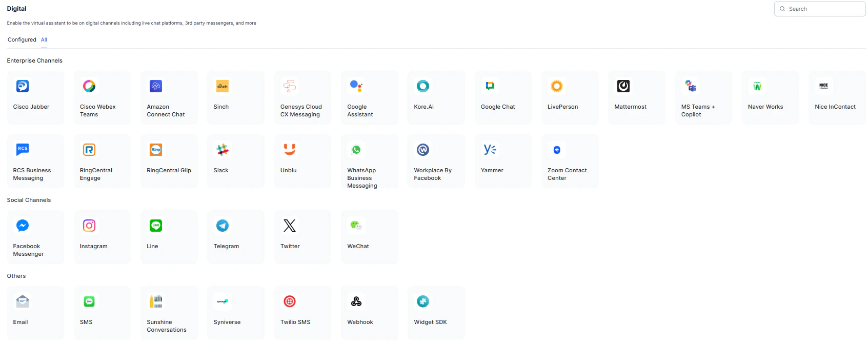Click the search magnifier icon
The height and width of the screenshot is (344, 868).
tap(782, 9)
